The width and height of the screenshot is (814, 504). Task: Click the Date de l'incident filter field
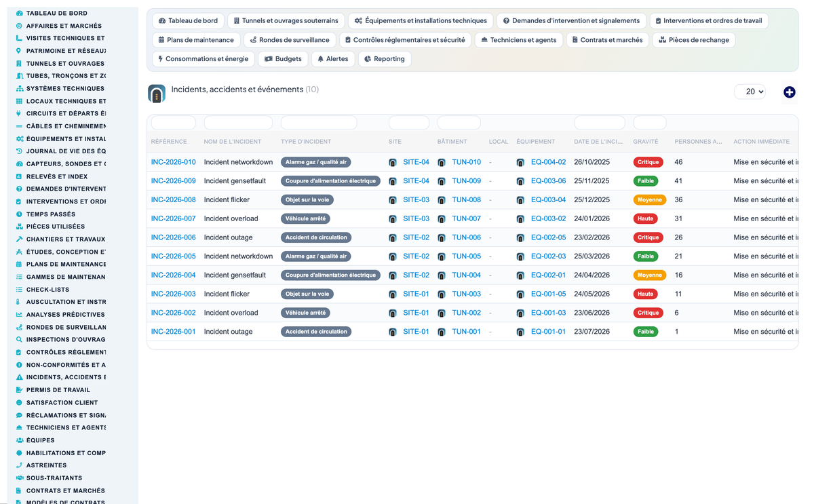tap(600, 123)
